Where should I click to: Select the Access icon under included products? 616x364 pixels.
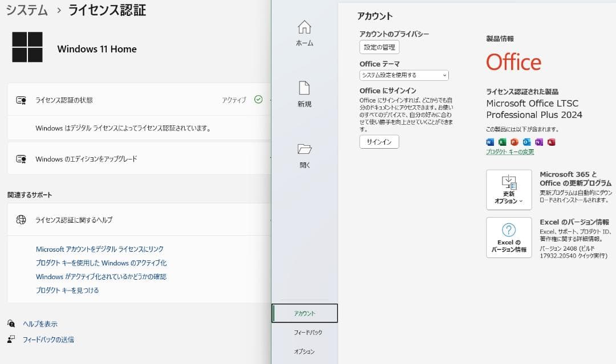[552, 142]
